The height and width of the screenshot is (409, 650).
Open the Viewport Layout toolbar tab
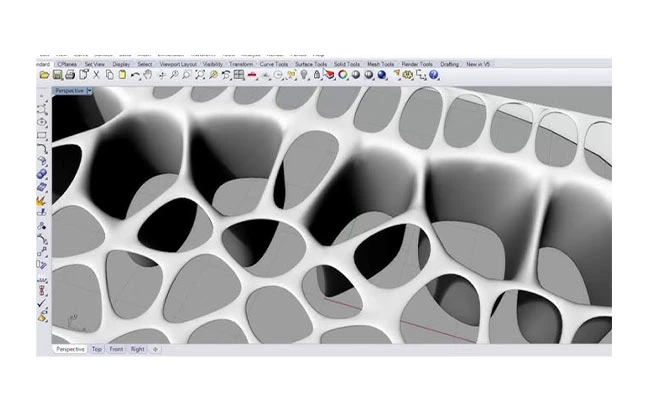tap(178, 64)
